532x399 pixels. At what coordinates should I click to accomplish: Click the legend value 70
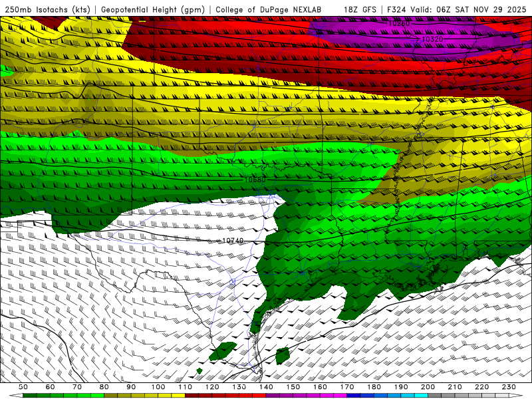tap(77, 387)
